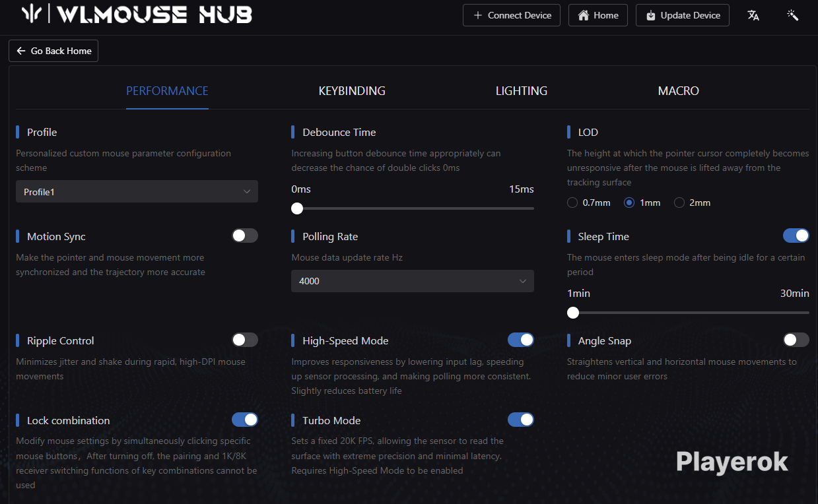
Task: Turn off the Turbo Mode switch
Action: pyautogui.click(x=520, y=420)
